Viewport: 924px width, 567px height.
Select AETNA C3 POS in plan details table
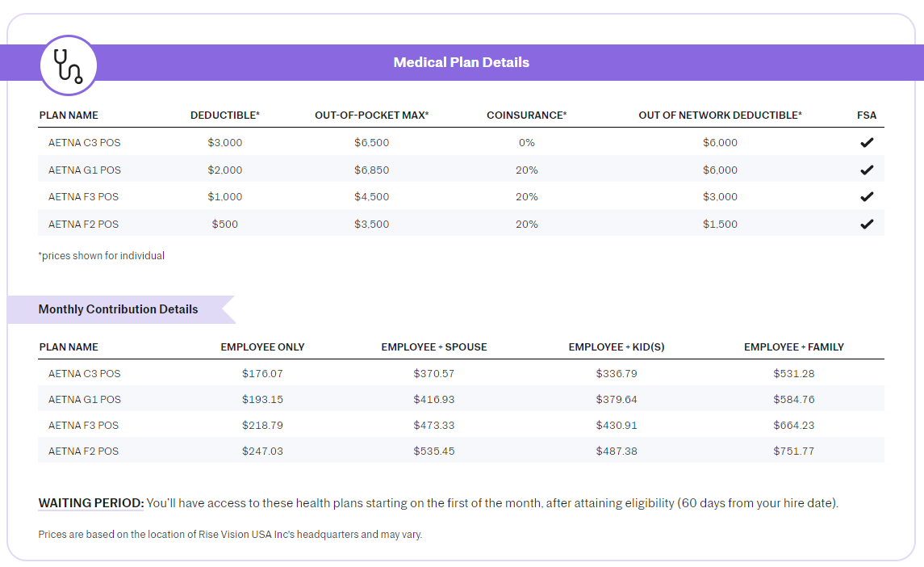pyautogui.click(x=84, y=143)
